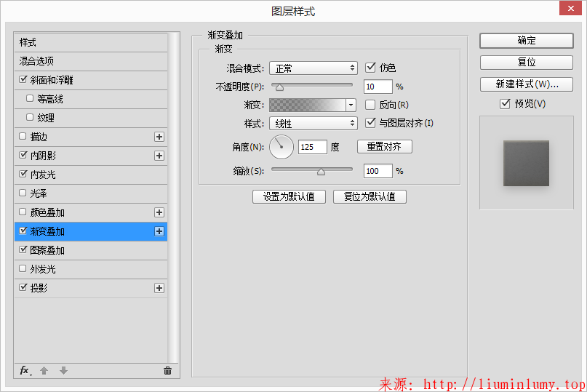The image size is (587, 392).
Task: Click the 设置为默认值 button
Action: [289, 196]
